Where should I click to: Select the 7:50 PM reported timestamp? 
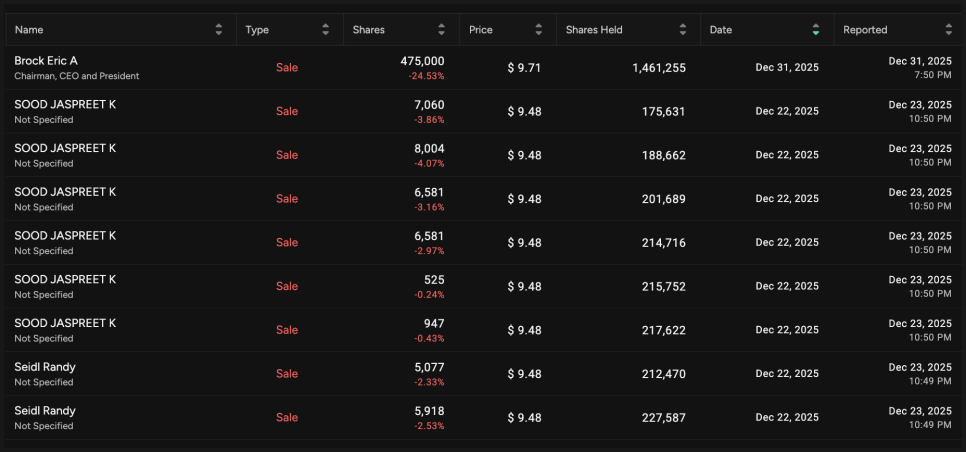(x=933, y=75)
